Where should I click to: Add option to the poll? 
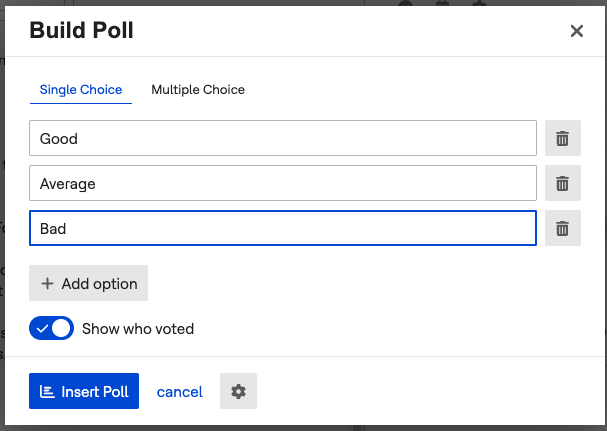click(89, 284)
